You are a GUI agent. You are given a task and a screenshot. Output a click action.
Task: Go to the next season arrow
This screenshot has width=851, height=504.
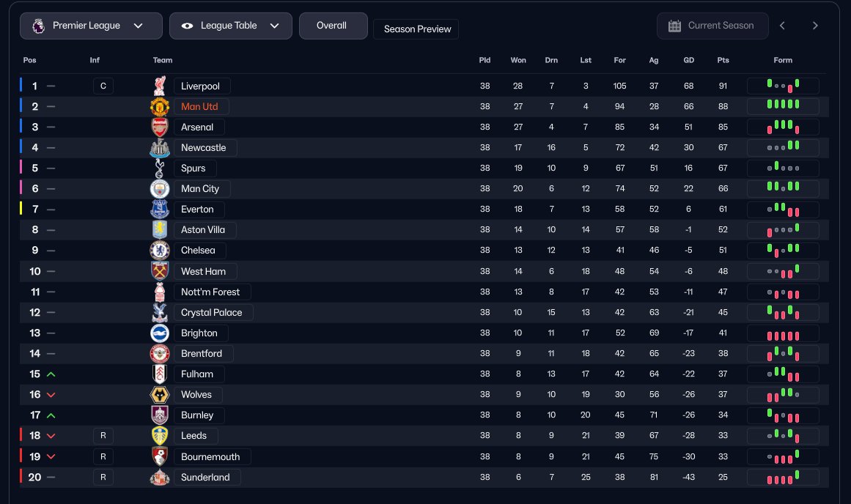[x=815, y=26]
